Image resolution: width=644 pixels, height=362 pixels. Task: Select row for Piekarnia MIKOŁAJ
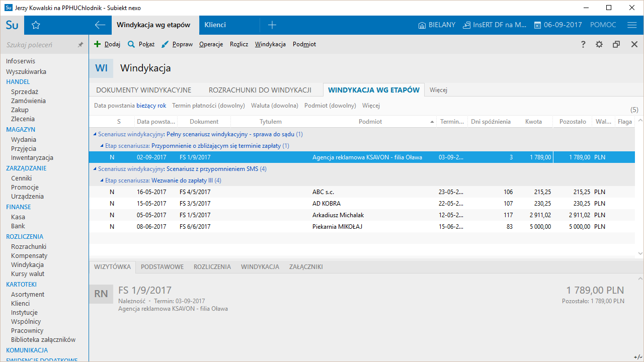click(362, 227)
